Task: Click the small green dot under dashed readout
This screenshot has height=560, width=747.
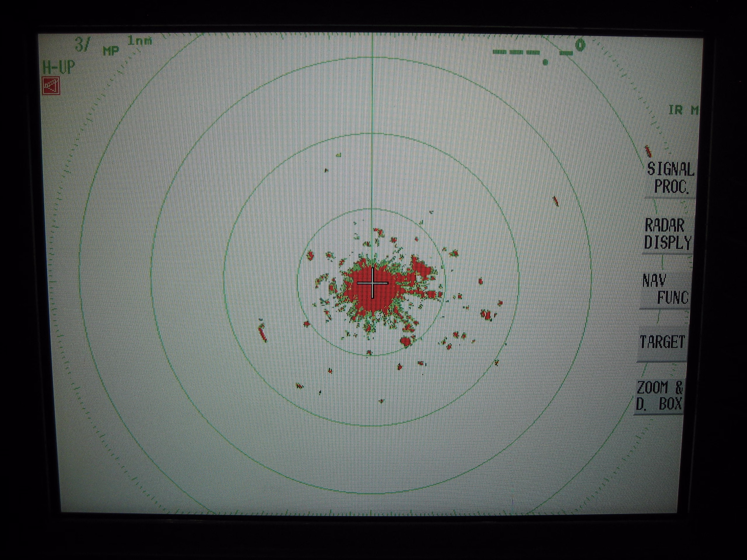Action: point(545,62)
